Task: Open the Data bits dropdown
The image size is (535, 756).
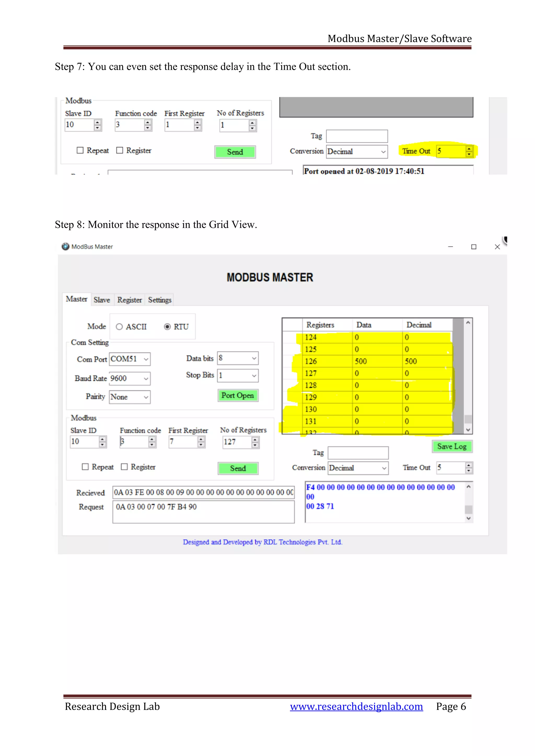Action: click(x=238, y=358)
